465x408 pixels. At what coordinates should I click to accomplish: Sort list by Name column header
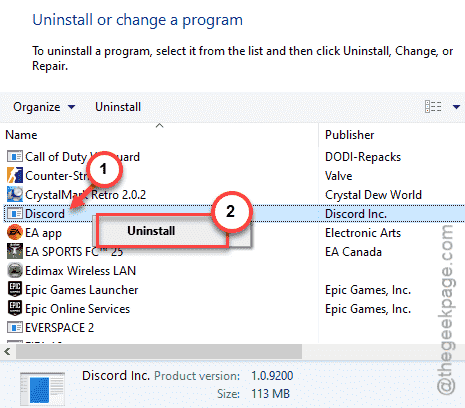pos(21,135)
